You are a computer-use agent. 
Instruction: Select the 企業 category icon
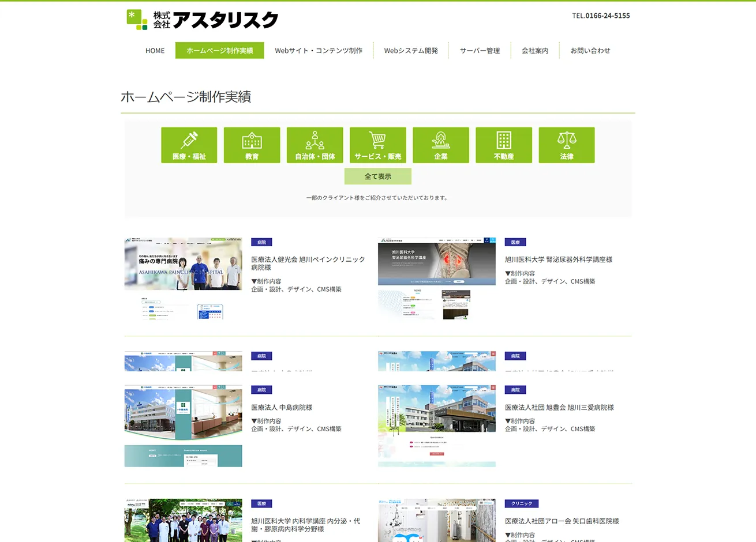pos(440,145)
